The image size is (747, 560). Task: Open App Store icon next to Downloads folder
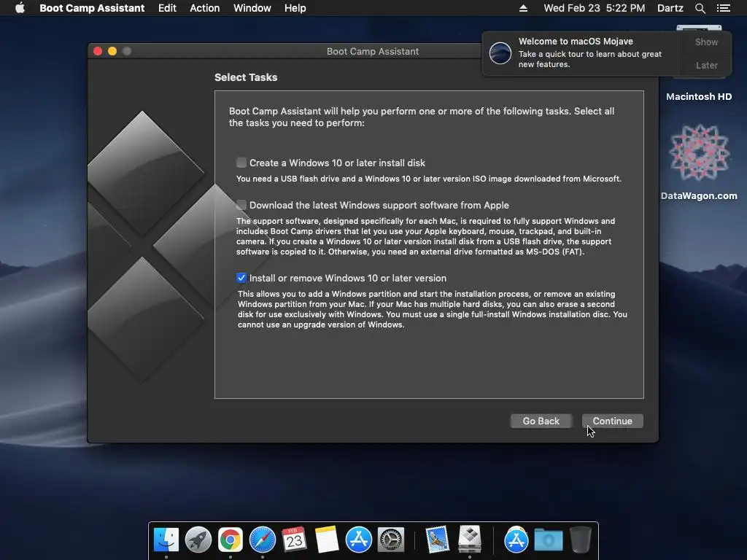pos(516,540)
